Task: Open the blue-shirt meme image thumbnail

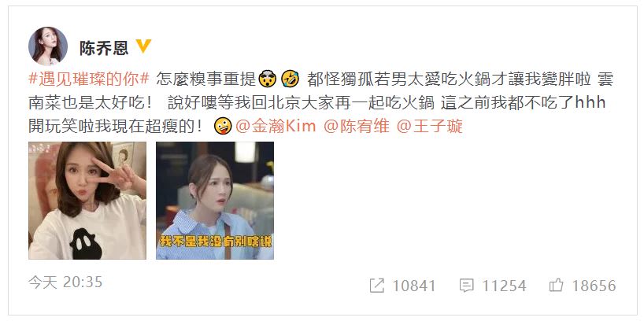Action: 215,201
